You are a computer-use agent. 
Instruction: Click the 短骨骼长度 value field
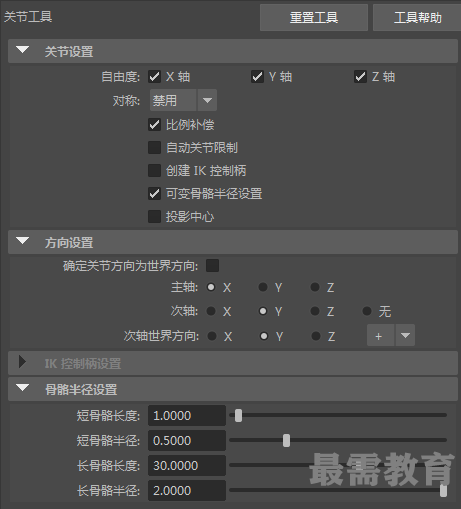187,415
